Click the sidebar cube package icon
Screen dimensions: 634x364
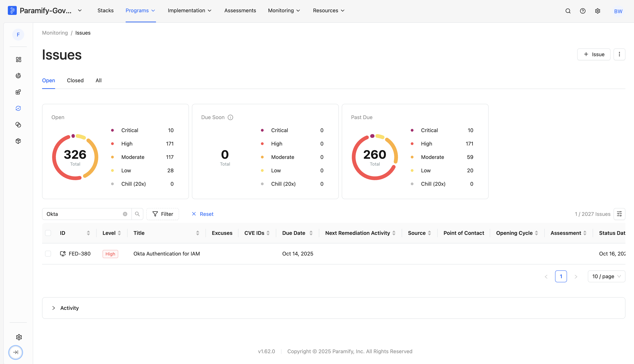[x=18, y=141]
